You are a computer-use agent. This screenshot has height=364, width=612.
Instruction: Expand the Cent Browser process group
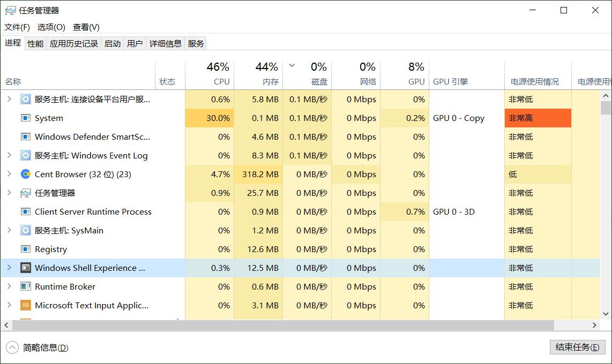pos(10,174)
